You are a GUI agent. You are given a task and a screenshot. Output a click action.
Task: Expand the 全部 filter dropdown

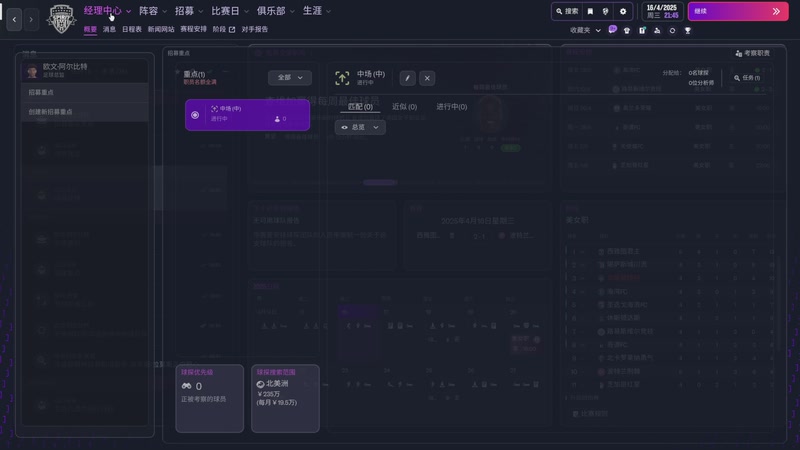click(290, 78)
